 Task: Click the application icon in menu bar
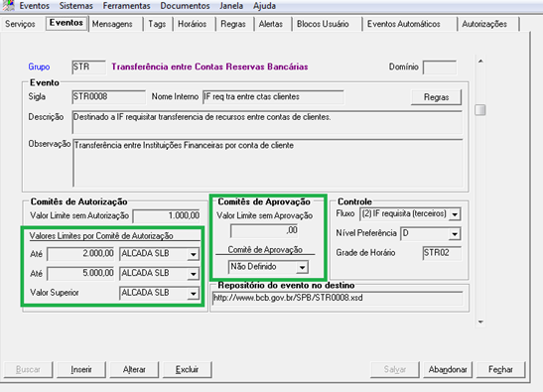pos(8,5)
